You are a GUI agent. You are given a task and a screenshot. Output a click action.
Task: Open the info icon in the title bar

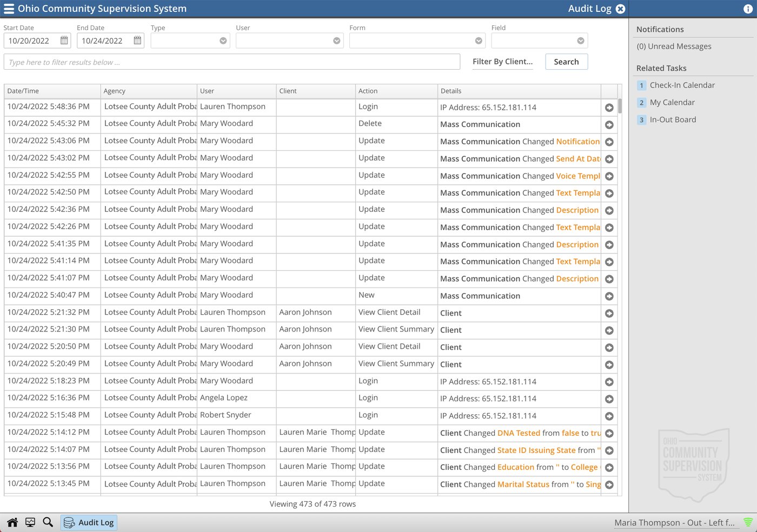click(747, 8)
